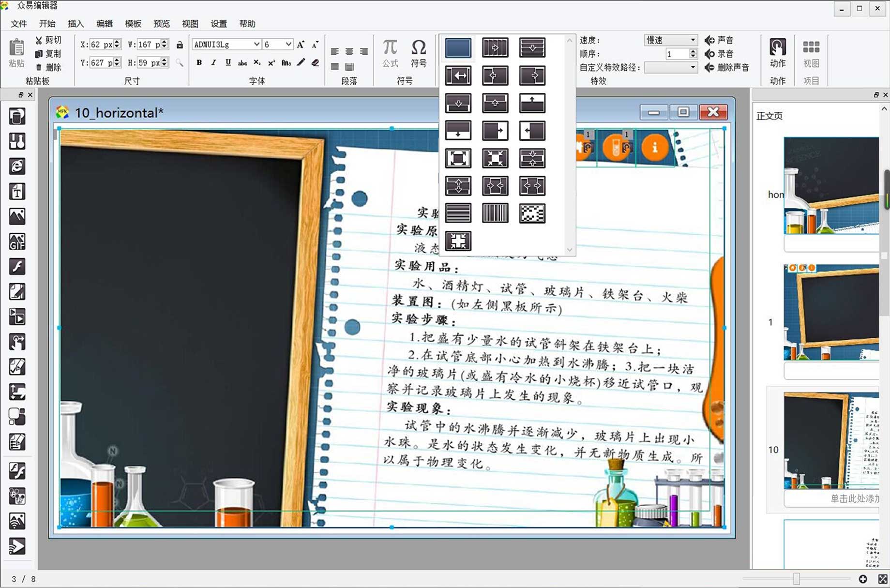Align paragraph text to the left
This screenshot has width=890, height=588.
pyautogui.click(x=335, y=51)
